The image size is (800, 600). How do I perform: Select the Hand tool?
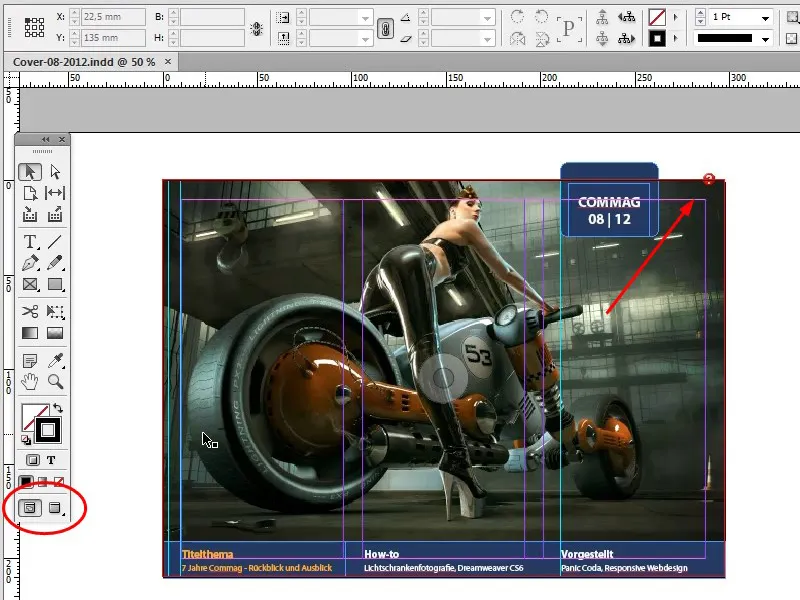pyautogui.click(x=30, y=381)
